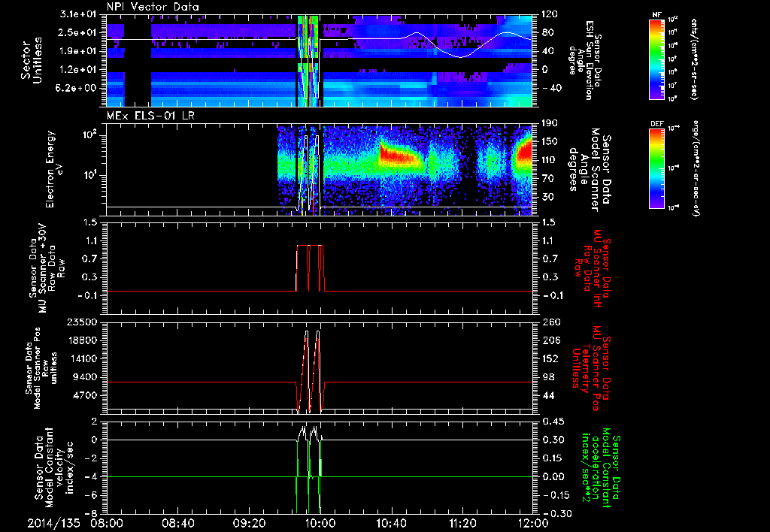
Task: Click the 11:20 time axis label
Action: click(462, 523)
